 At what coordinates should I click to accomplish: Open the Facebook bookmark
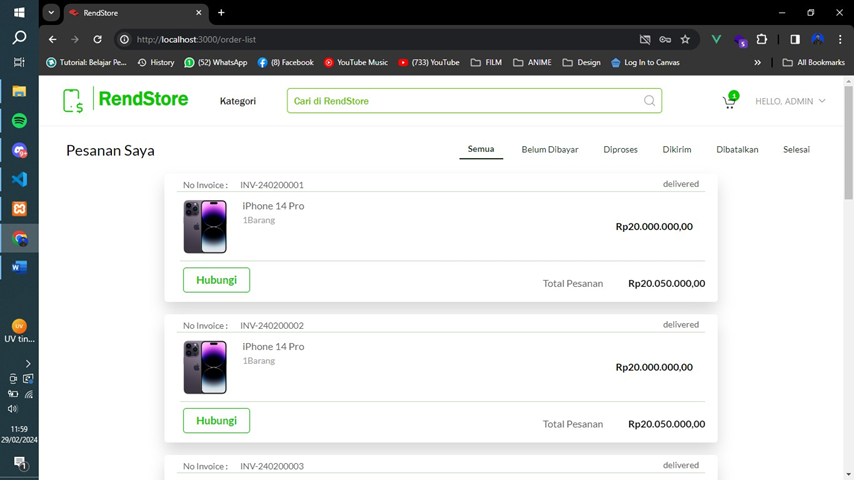click(x=285, y=63)
